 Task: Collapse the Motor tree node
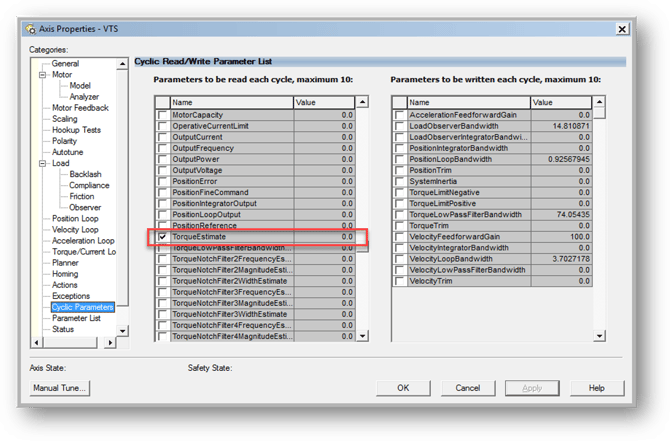click(42, 75)
